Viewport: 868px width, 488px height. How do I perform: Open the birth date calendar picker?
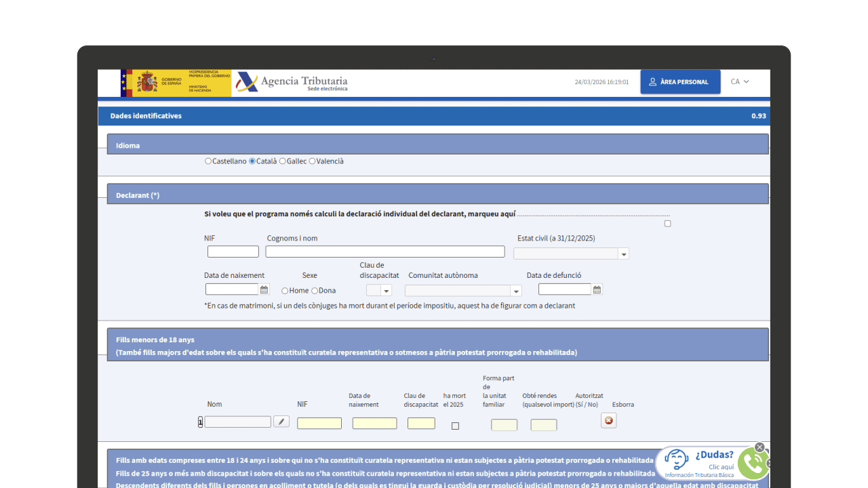pos(264,289)
